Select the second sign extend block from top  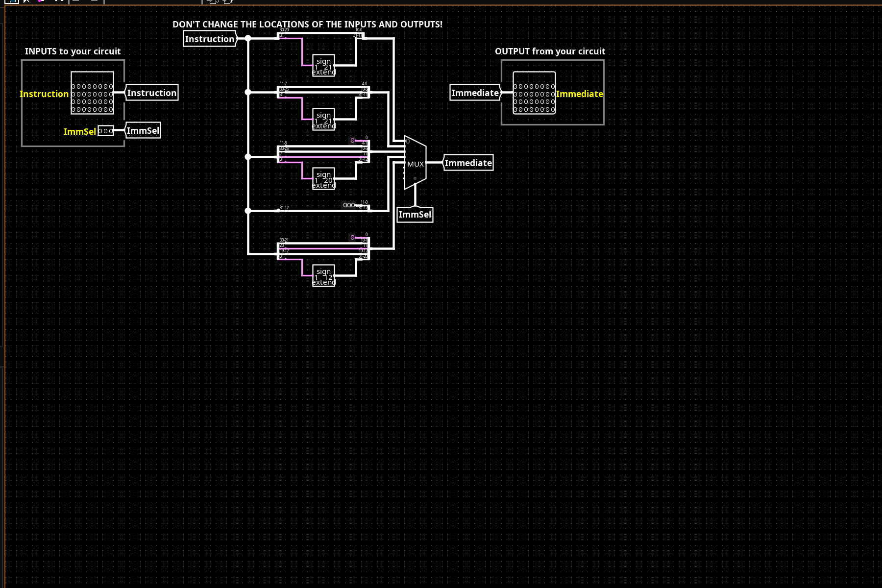click(323, 121)
